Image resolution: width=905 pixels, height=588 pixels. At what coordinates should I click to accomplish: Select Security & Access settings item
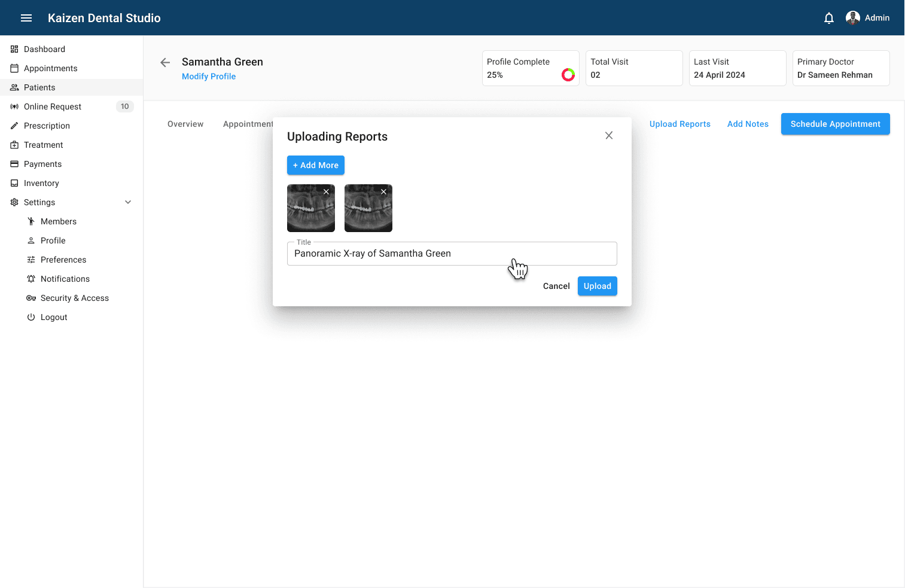(74, 298)
